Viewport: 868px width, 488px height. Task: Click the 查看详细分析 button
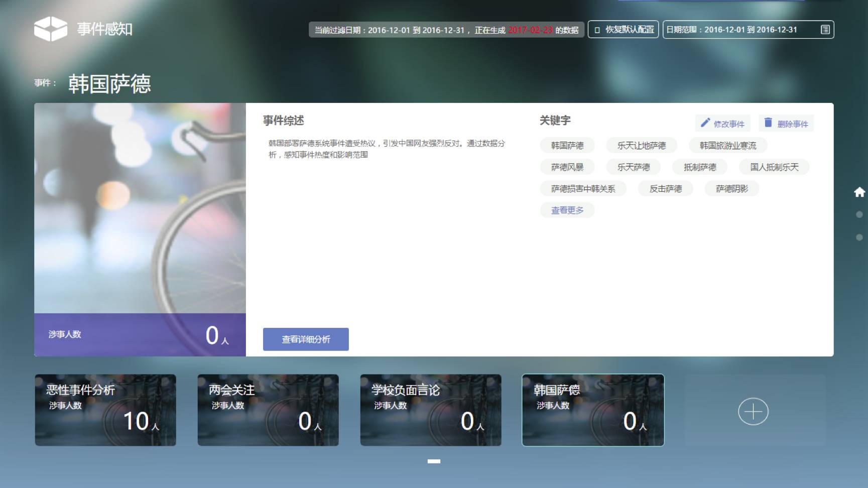306,339
